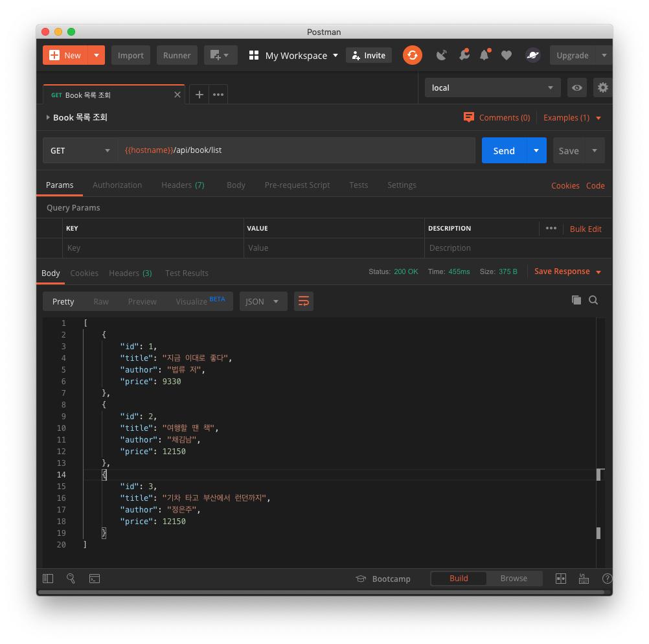Copy response body to clipboard
The image size is (649, 644).
[x=576, y=300]
